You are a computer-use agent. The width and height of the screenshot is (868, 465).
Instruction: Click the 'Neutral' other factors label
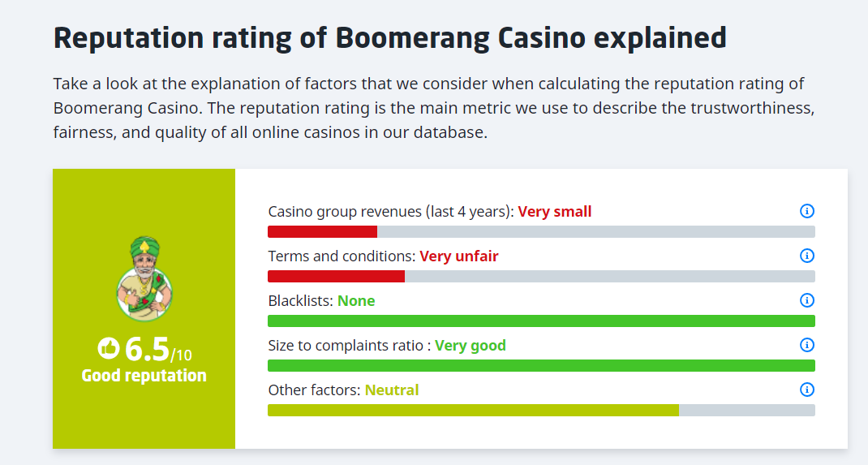coord(392,390)
